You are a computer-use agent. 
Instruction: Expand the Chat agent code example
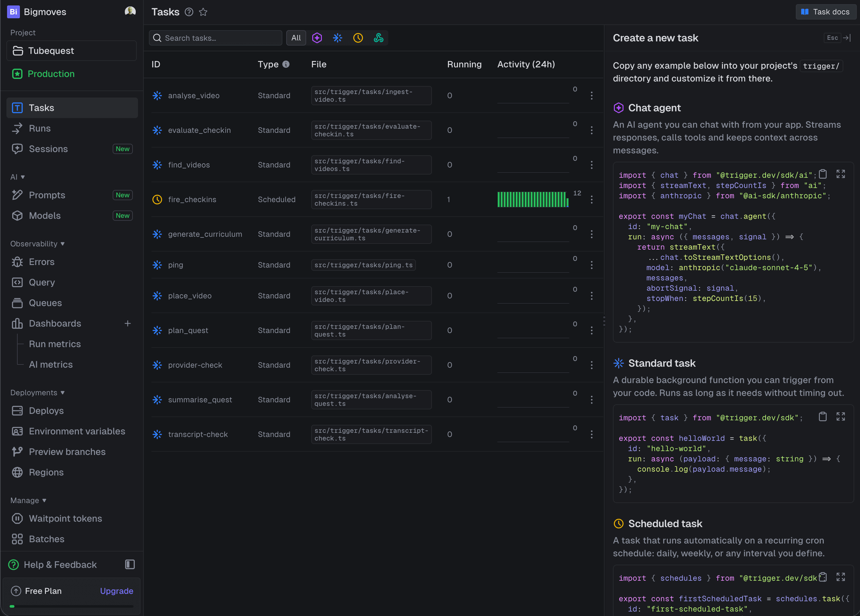[x=841, y=174]
